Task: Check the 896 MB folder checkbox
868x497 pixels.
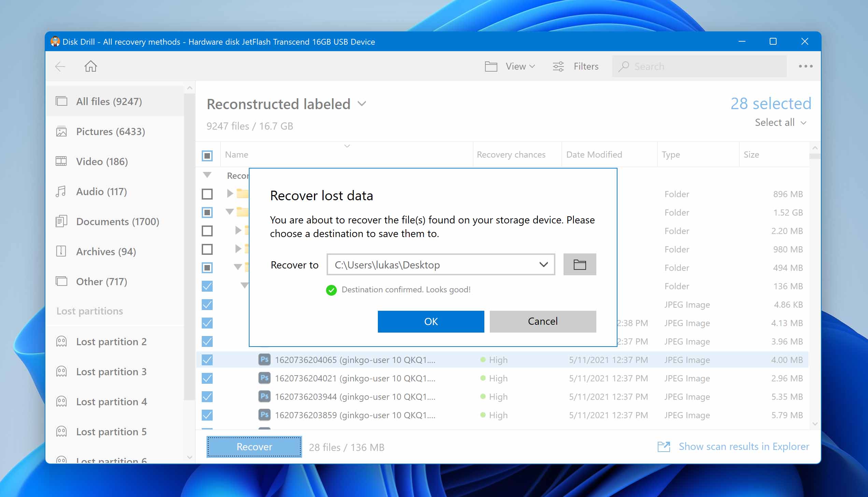Action: click(x=207, y=194)
